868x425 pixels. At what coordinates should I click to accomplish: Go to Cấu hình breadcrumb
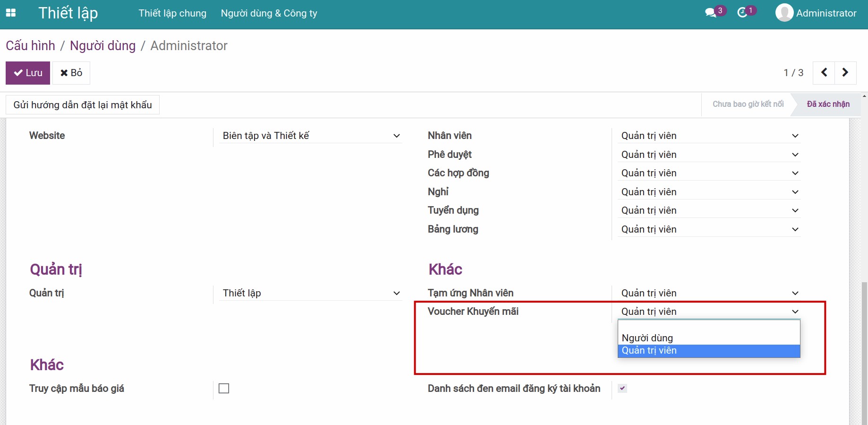30,45
